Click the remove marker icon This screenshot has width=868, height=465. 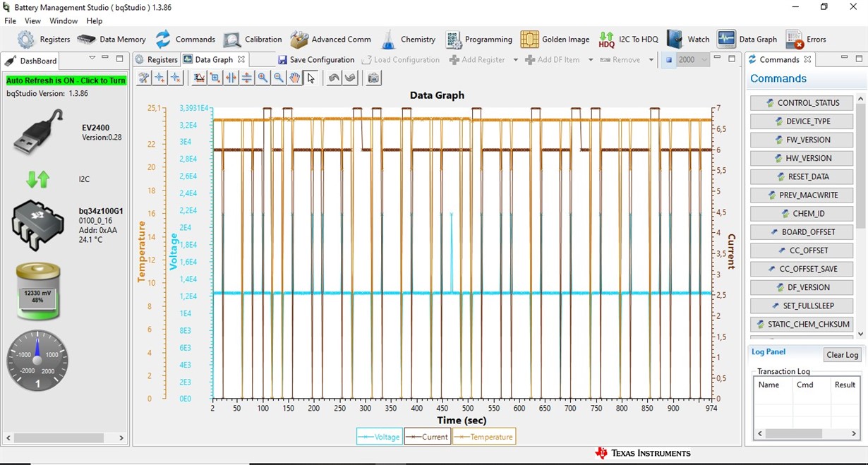(175, 78)
